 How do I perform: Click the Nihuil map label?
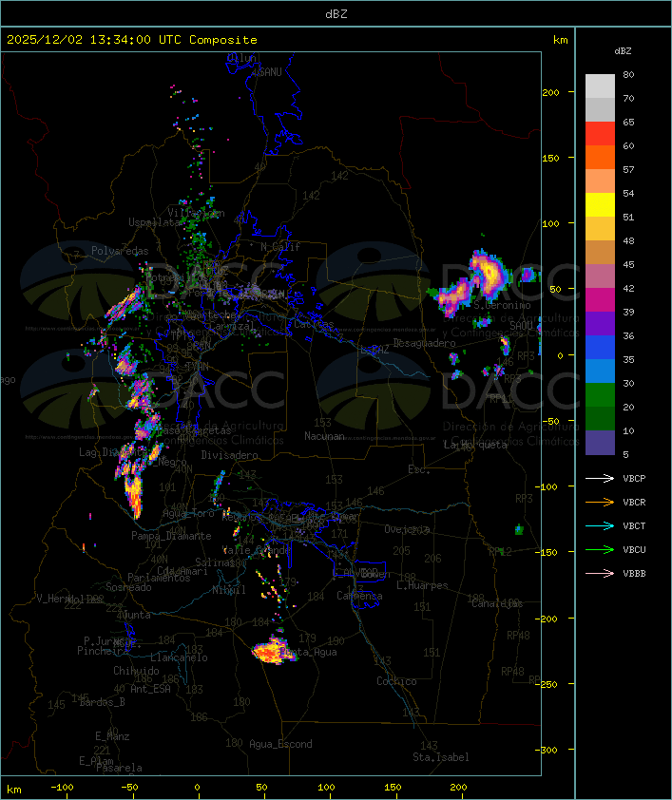click(x=229, y=590)
